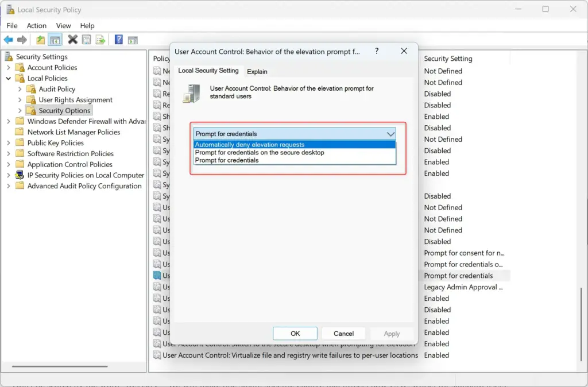
Task: Expand Application Control Policies node
Action: (x=9, y=165)
